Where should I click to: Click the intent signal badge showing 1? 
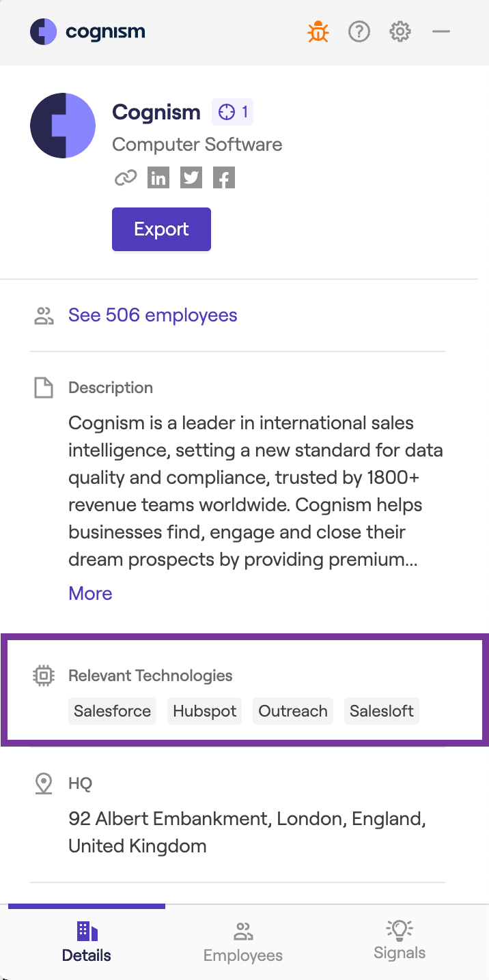click(233, 112)
